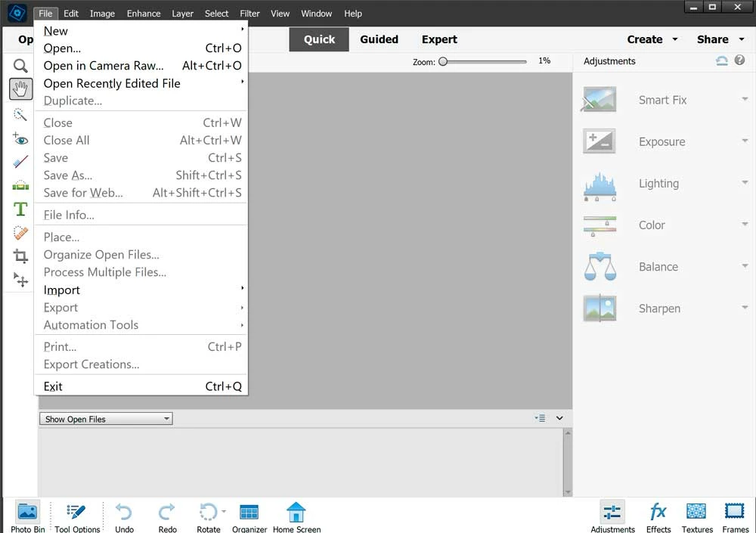Go to Home Screen
The image size is (756, 533).
(x=296, y=516)
